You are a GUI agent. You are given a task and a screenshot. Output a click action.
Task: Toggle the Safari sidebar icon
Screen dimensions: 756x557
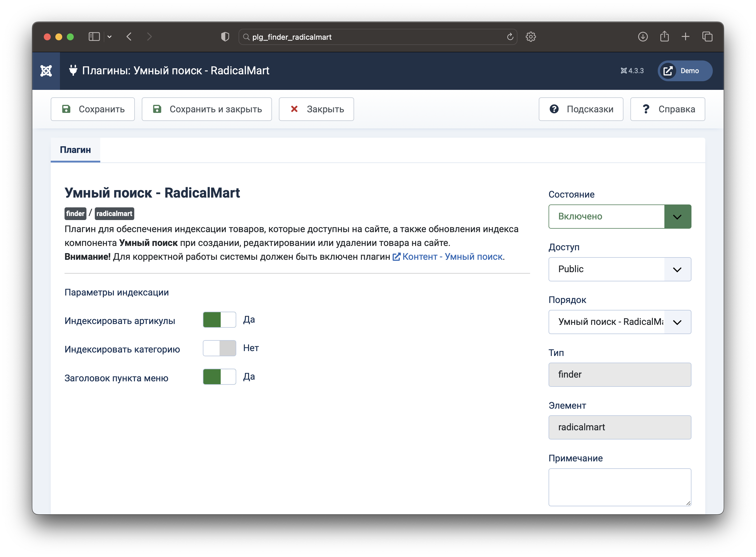tap(94, 37)
